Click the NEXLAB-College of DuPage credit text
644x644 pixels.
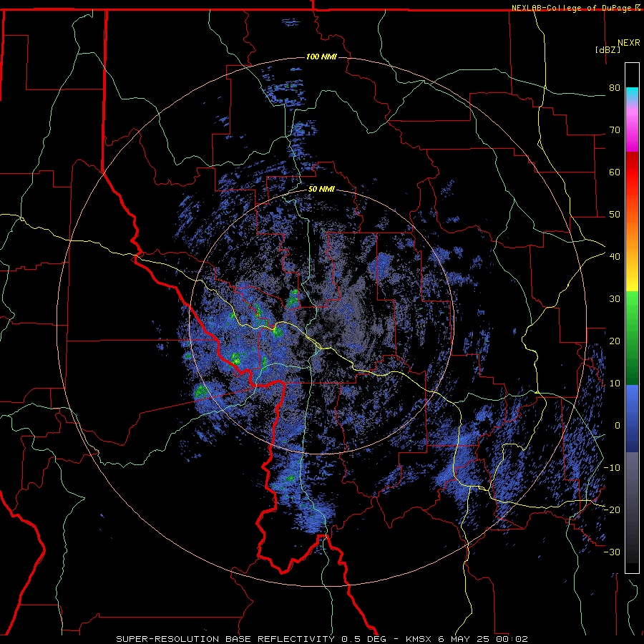(572, 8)
